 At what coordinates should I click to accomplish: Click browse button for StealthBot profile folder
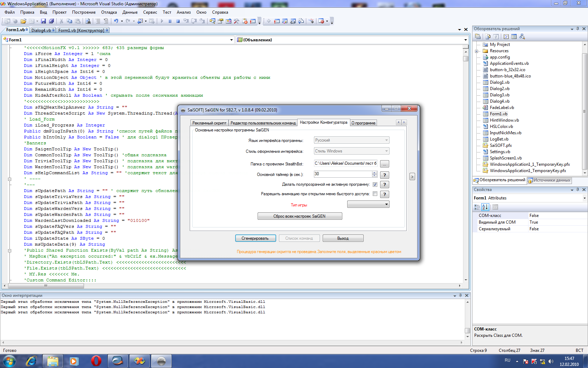[x=384, y=164]
